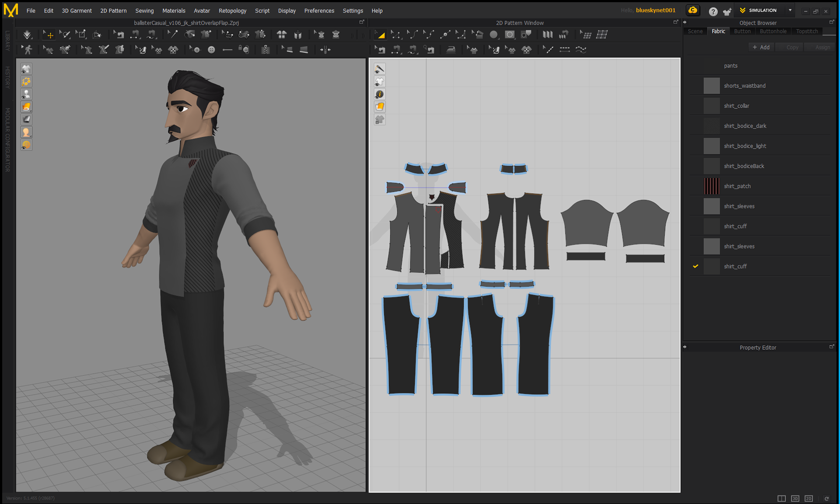Collapse the Property Editor panel arrow
The image size is (840, 504).
point(685,347)
